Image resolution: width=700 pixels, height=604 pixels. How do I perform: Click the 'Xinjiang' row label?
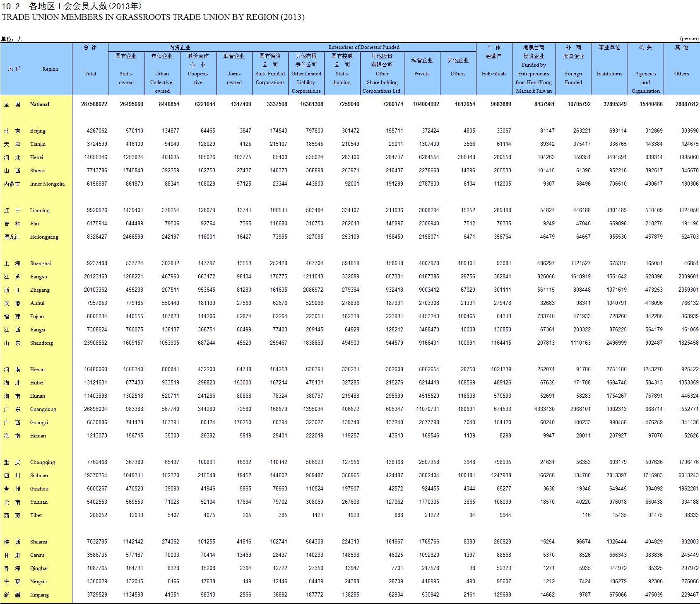39,595
